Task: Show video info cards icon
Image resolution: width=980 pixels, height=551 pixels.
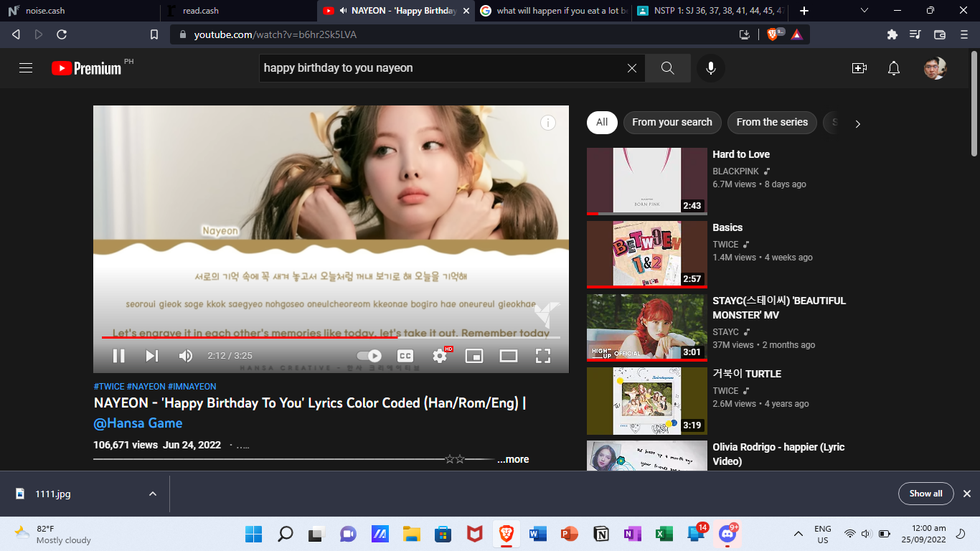Action: pyautogui.click(x=548, y=123)
